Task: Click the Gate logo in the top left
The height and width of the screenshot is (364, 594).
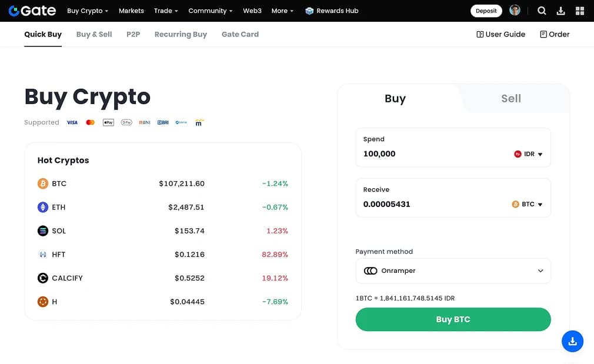Action: 31,10
